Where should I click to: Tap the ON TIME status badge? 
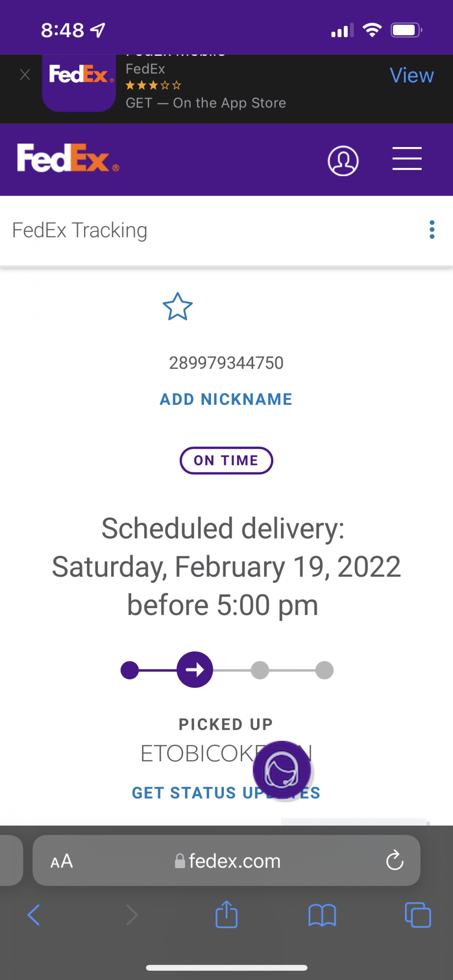(226, 460)
